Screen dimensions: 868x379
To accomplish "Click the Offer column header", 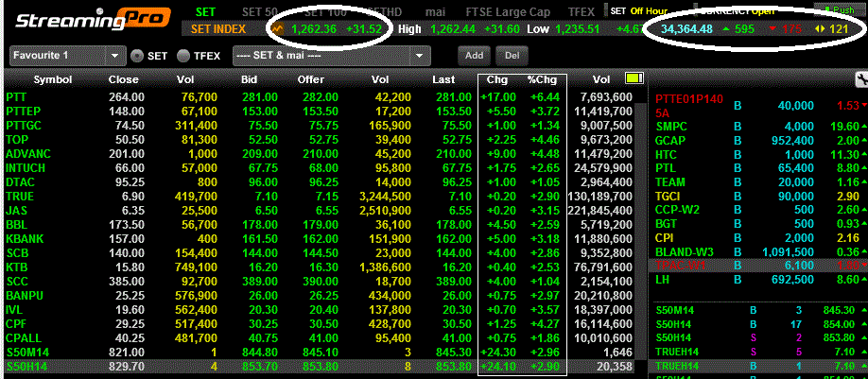I will 311,79.
